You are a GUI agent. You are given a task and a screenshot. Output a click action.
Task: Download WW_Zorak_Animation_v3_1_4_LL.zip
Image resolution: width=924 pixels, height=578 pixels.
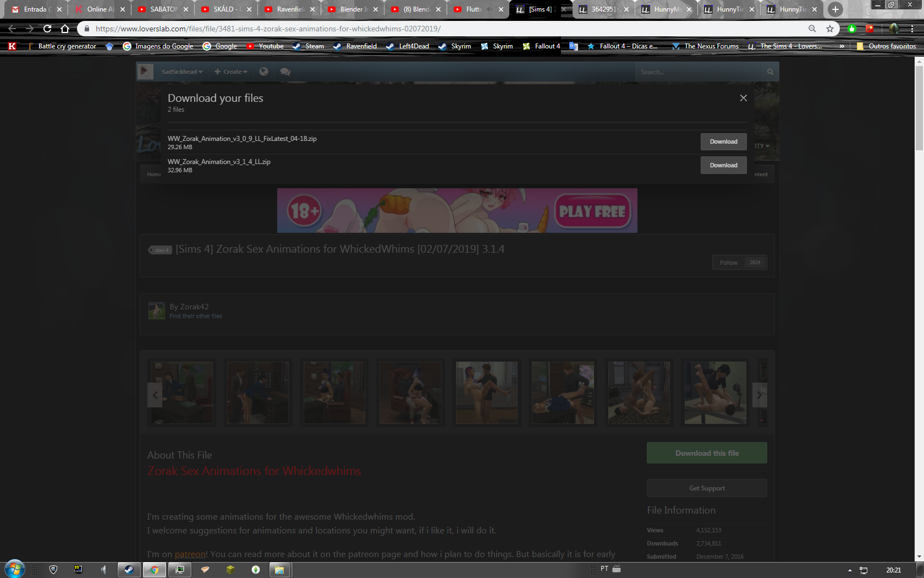click(723, 165)
